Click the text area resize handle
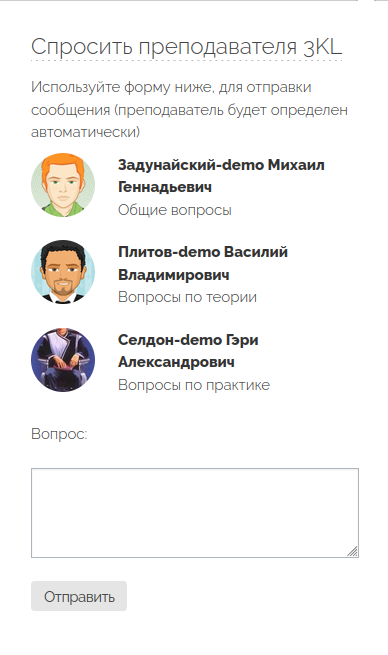Viewport: 388px width, 655px height. click(x=352, y=551)
